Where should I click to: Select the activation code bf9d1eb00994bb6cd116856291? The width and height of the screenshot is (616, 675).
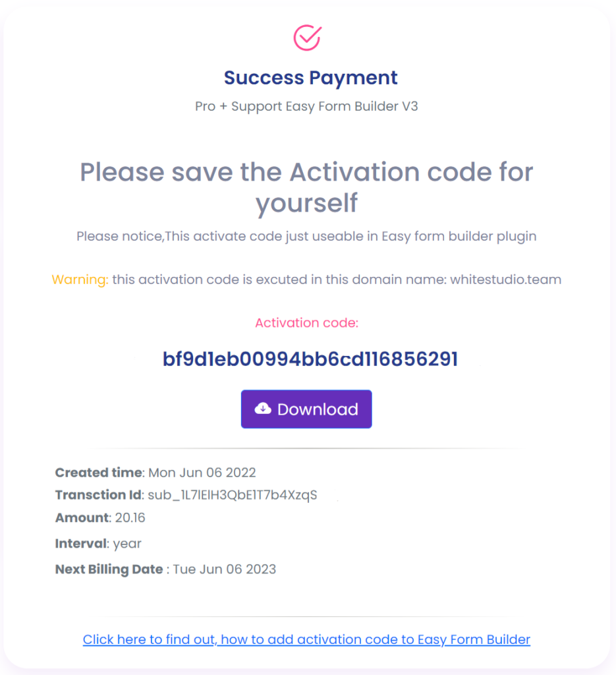click(x=310, y=359)
